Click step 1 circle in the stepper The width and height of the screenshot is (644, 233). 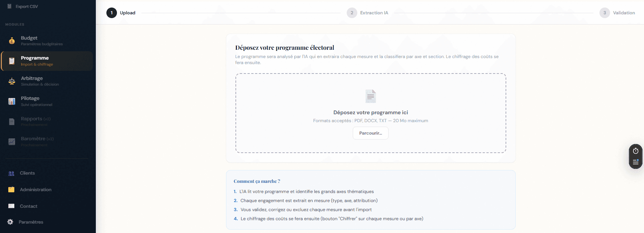[112, 13]
